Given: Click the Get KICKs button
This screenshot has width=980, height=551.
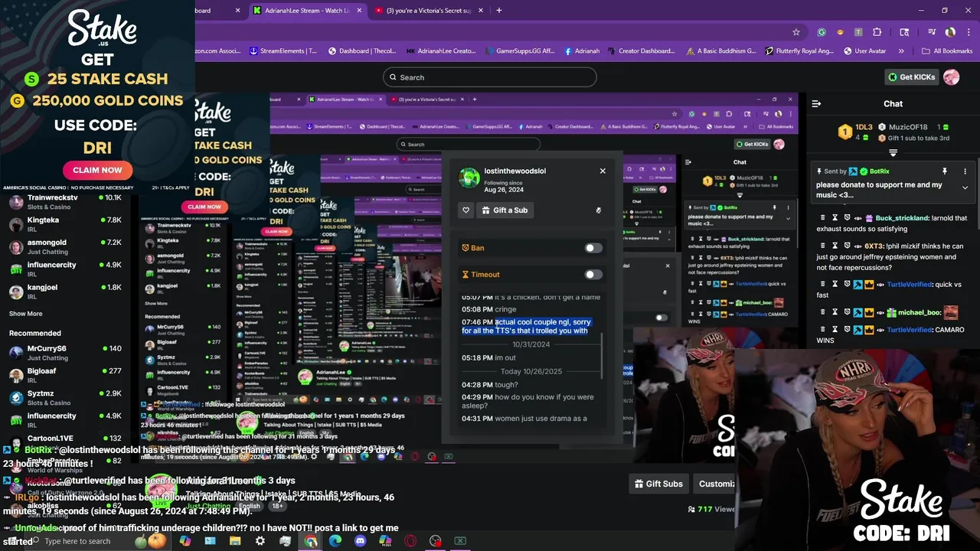Looking at the screenshot, I should (x=911, y=77).
